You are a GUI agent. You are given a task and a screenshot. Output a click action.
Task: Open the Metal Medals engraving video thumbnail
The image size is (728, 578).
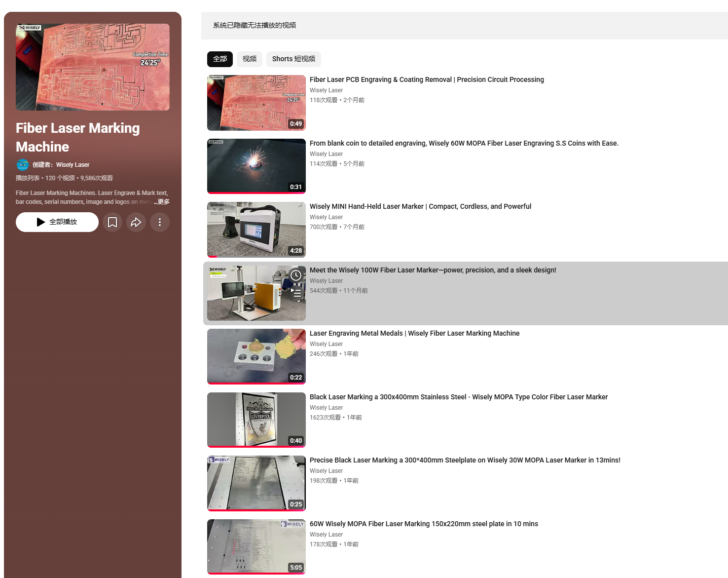256,356
